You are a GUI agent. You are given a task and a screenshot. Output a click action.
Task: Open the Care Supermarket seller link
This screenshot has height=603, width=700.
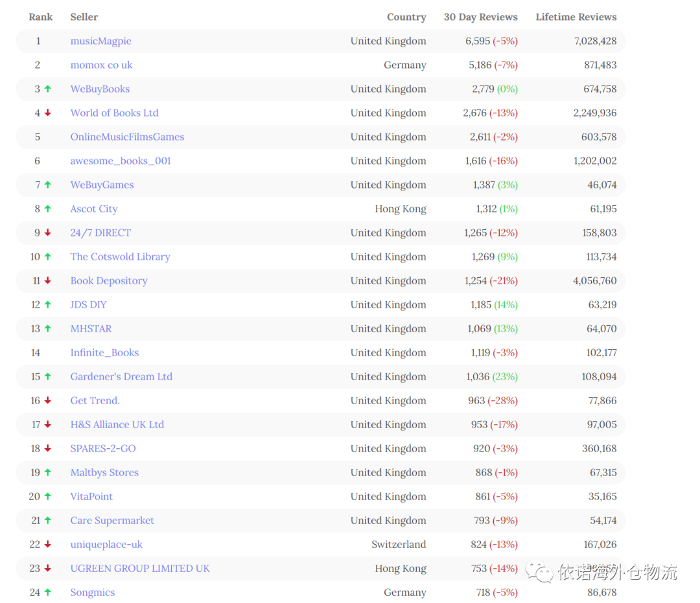tap(112, 521)
